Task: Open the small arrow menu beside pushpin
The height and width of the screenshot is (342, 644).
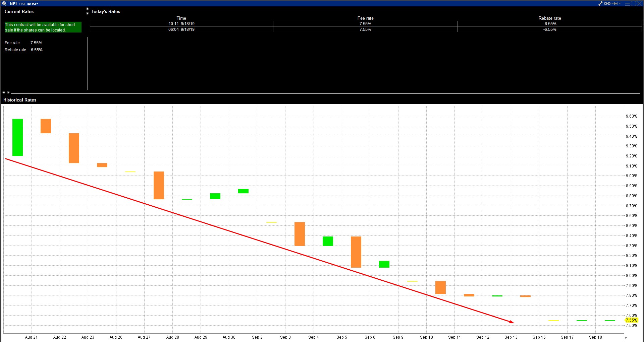Action: (x=620, y=3)
